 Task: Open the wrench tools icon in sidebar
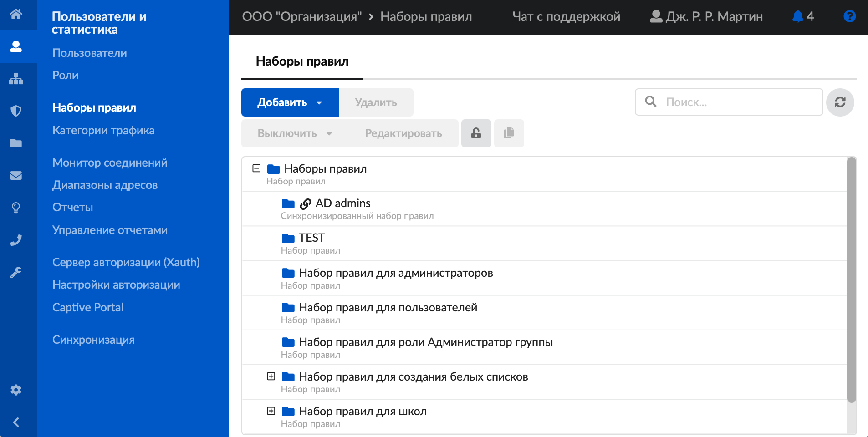pyautogui.click(x=16, y=273)
